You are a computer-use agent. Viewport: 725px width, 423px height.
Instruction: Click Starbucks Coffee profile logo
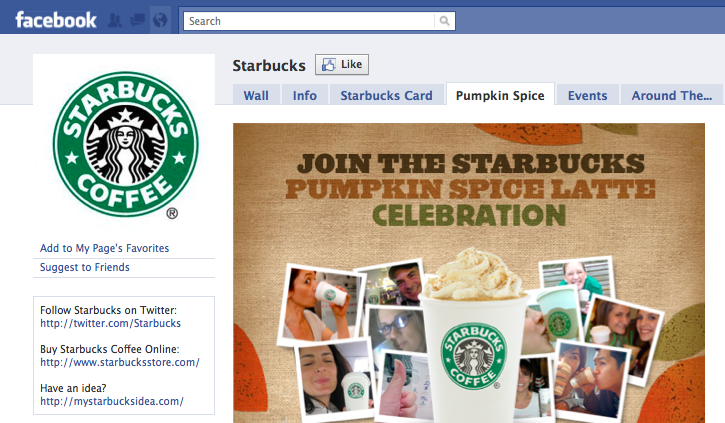pyautogui.click(x=125, y=144)
